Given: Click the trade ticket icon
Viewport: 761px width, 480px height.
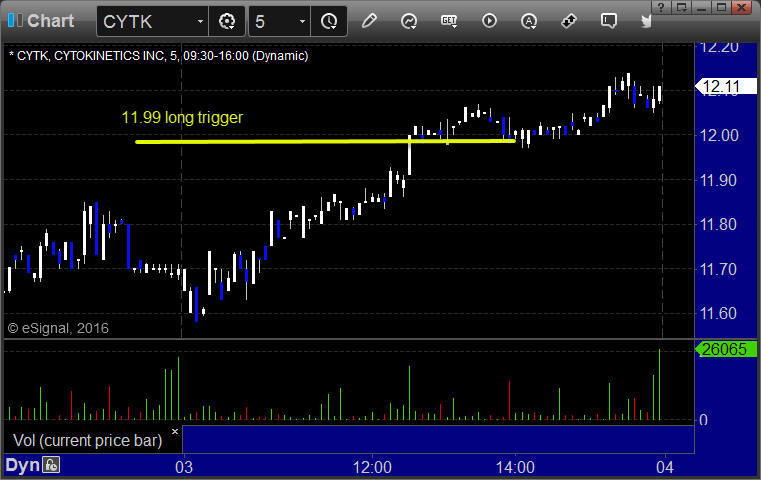Looking at the screenshot, I should pyautogui.click(x=569, y=21).
